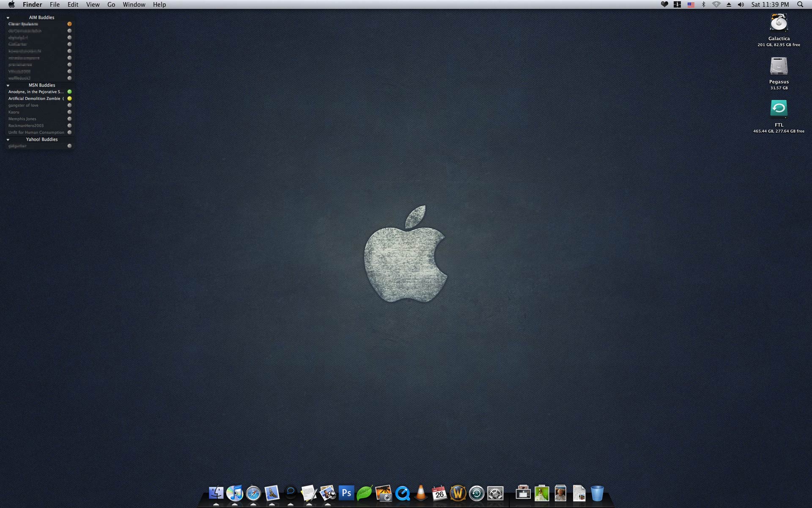Launch Photoshop from the Dock
Image resolution: width=812 pixels, height=508 pixels.
click(346, 493)
